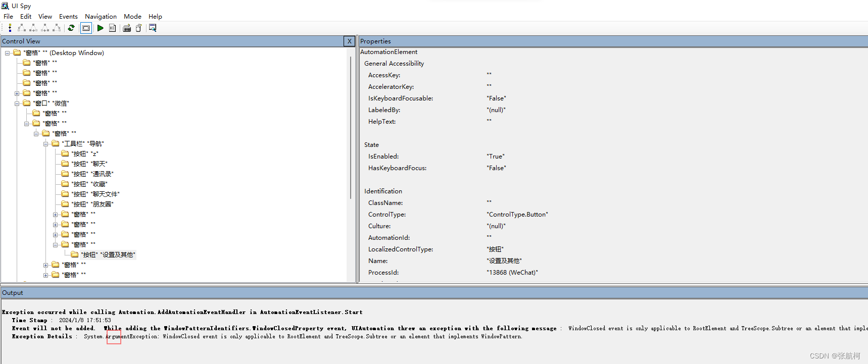
Task: Click the ClassName property label
Action: pyautogui.click(x=385, y=203)
